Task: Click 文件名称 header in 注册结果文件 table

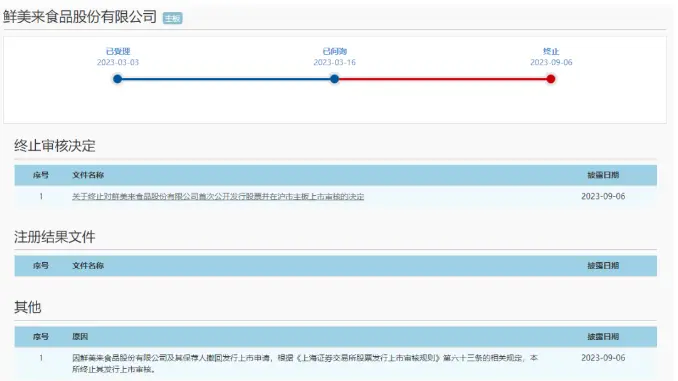Action: point(88,266)
